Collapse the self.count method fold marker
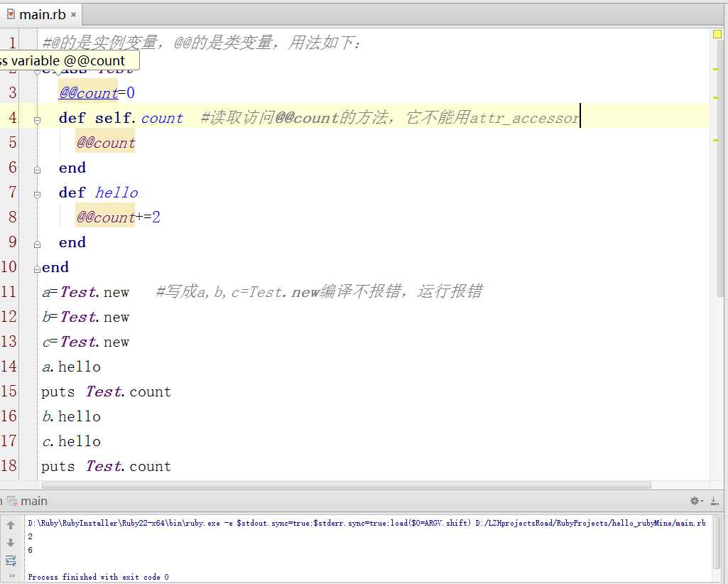Screen dimensions: 728x584 tap(37, 120)
